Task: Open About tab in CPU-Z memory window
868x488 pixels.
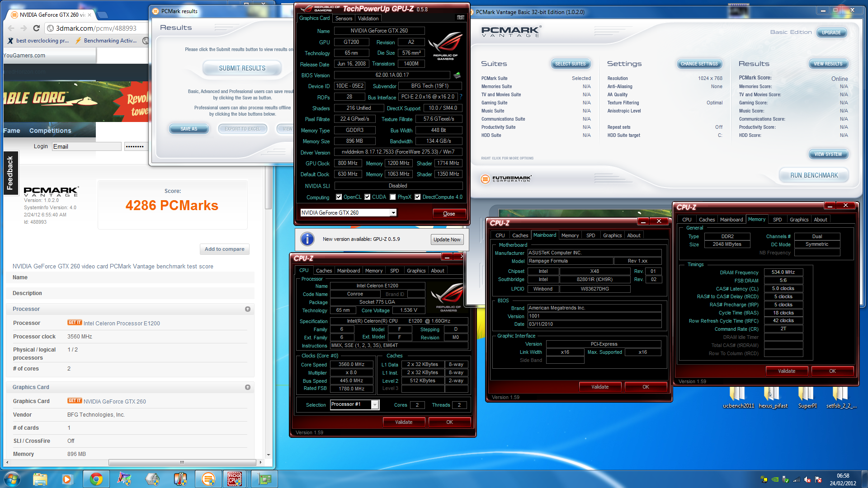Action: click(x=821, y=220)
